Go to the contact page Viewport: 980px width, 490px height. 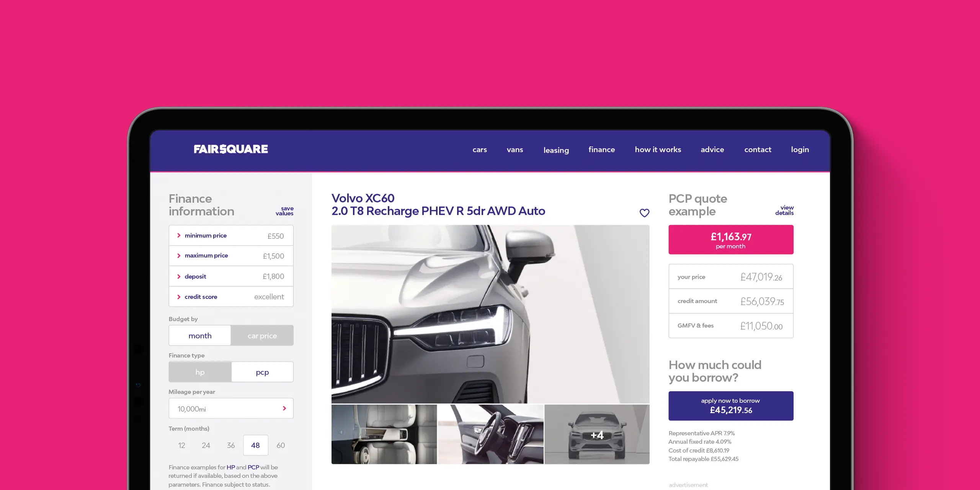pyautogui.click(x=758, y=150)
